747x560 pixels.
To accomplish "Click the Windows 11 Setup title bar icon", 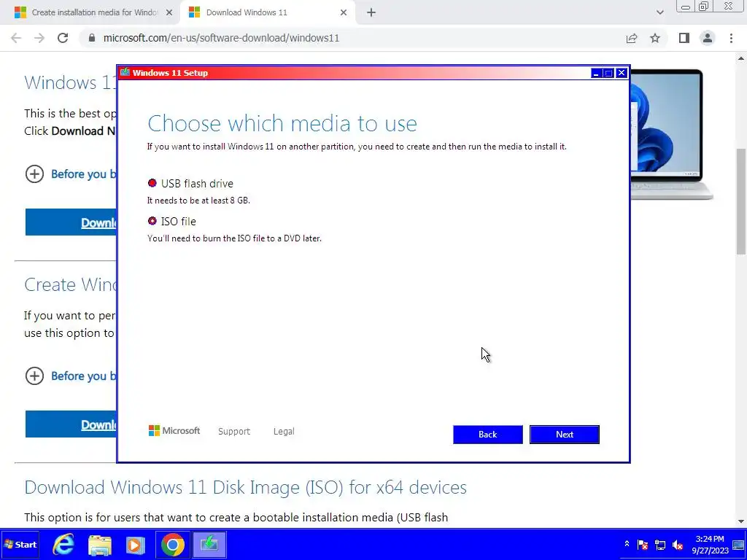I will click(125, 72).
